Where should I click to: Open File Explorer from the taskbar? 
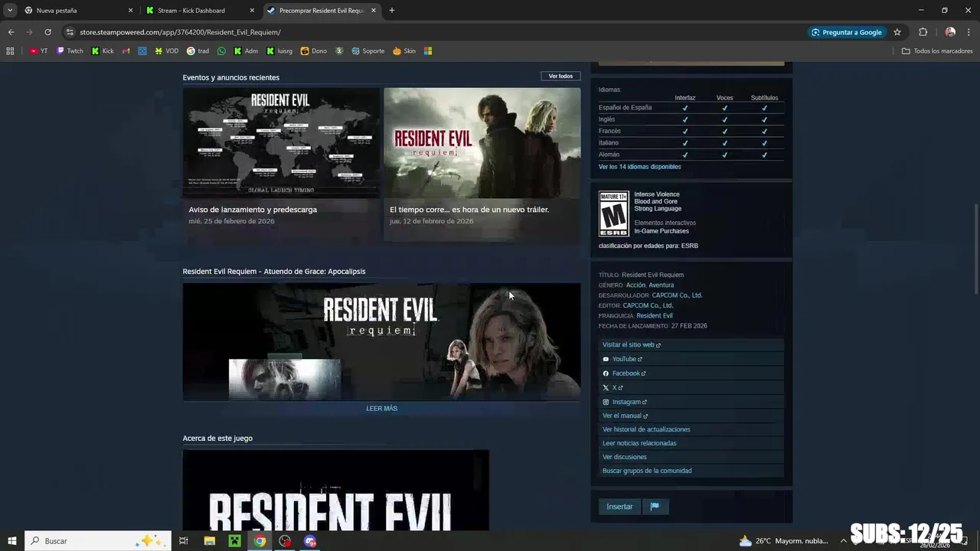209,541
